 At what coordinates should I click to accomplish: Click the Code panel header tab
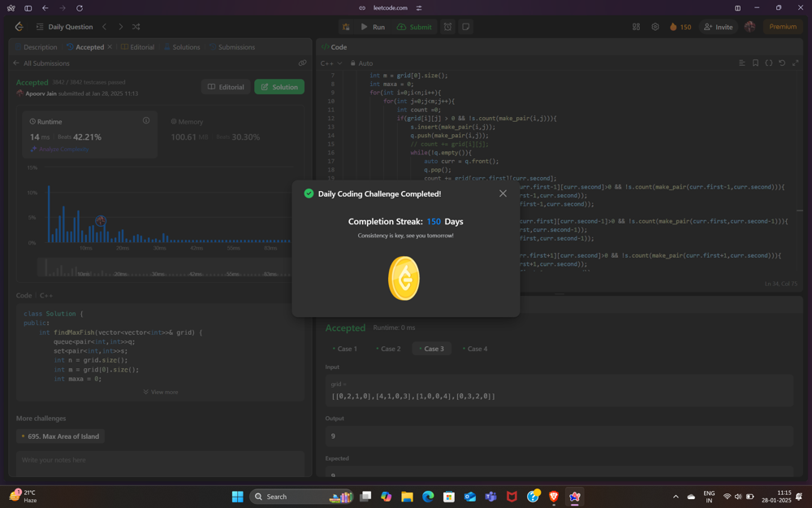coord(334,46)
